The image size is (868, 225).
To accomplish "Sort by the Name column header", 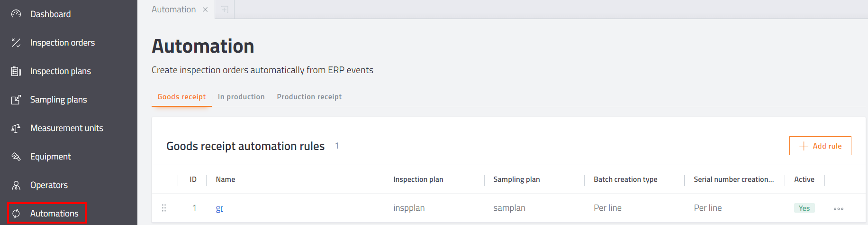I will pyautogui.click(x=226, y=179).
